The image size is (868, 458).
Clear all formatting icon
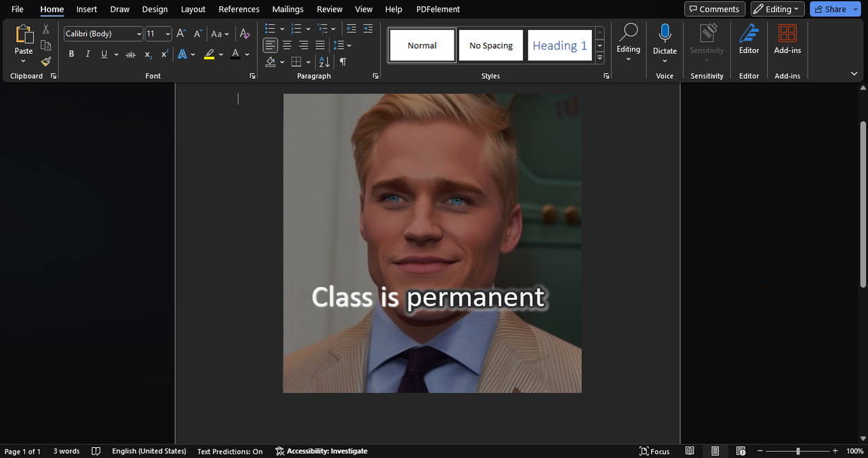point(245,33)
